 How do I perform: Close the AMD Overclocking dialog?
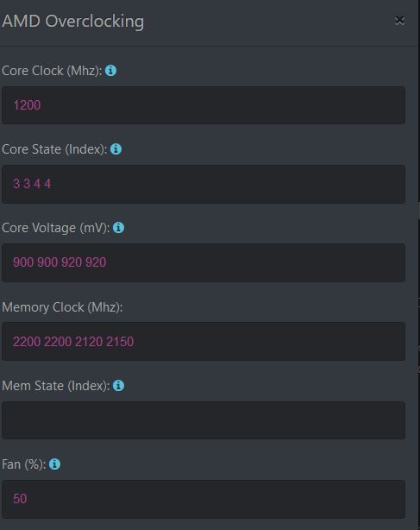click(400, 21)
